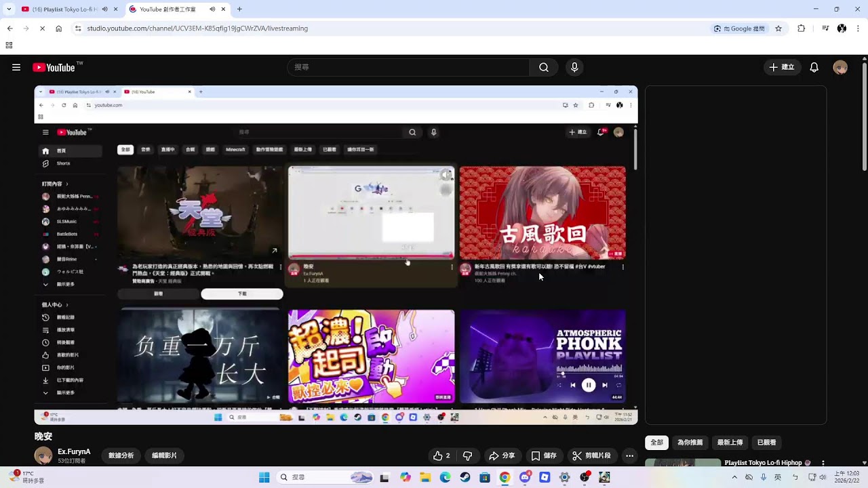
Task: Stop loading the page in Chrome
Action: click(x=42, y=28)
